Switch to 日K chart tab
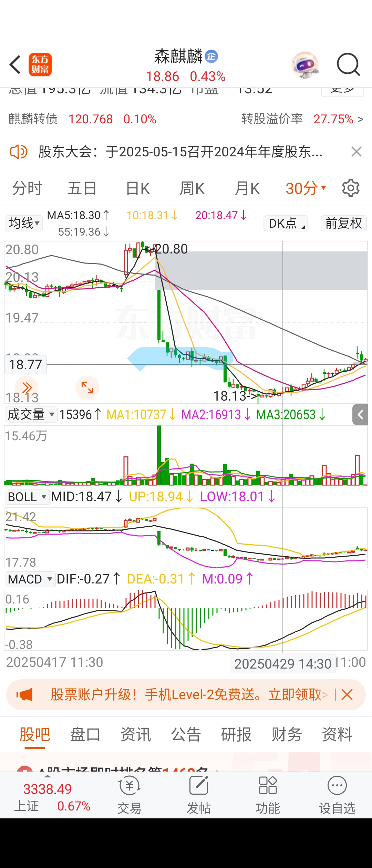Screen dimensions: 372x868 (x=138, y=188)
